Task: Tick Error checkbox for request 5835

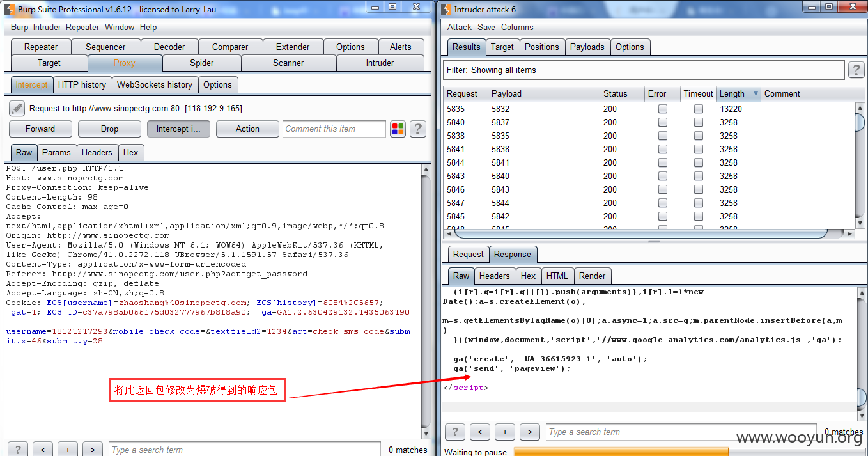Action: pos(663,109)
